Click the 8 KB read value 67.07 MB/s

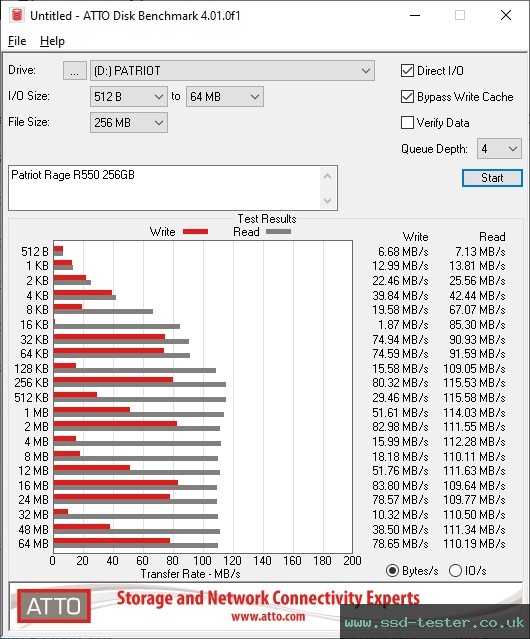pyautogui.click(x=477, y=310)
